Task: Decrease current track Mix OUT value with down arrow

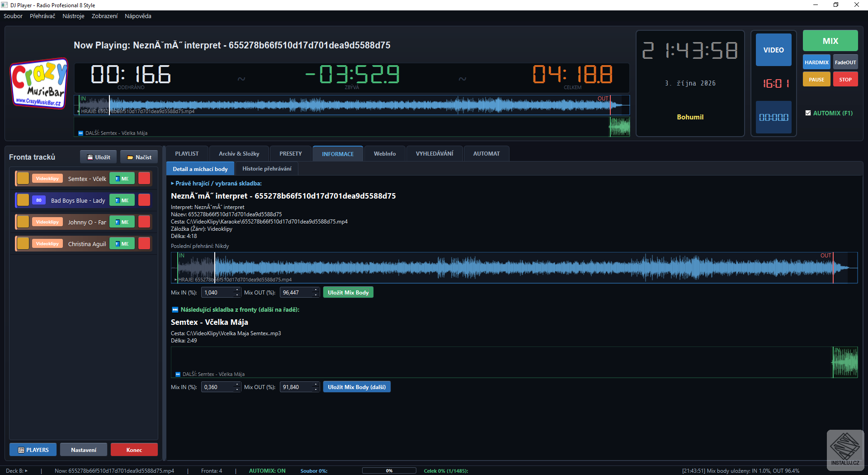Action: coord(316,295)
